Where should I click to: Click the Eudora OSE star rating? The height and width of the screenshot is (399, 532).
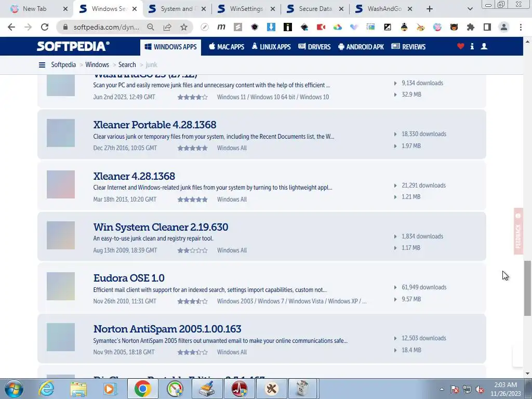(x=192, y=301)
